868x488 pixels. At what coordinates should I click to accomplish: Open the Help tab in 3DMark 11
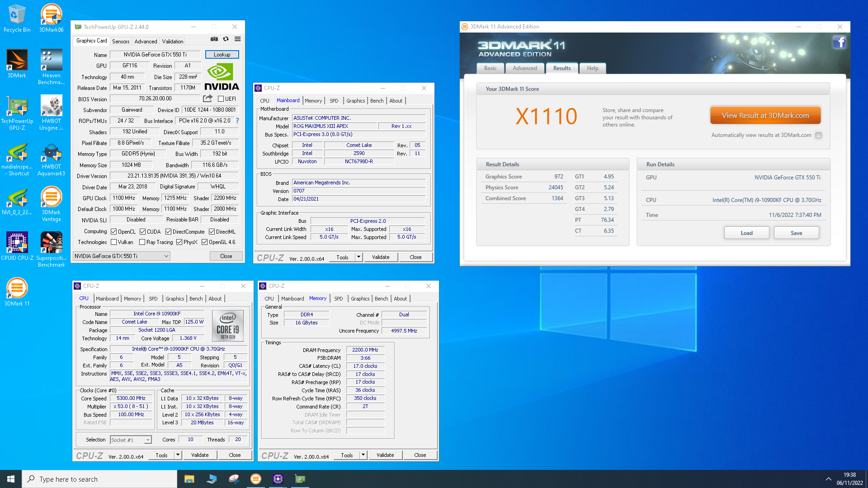(x=593, y=68)
